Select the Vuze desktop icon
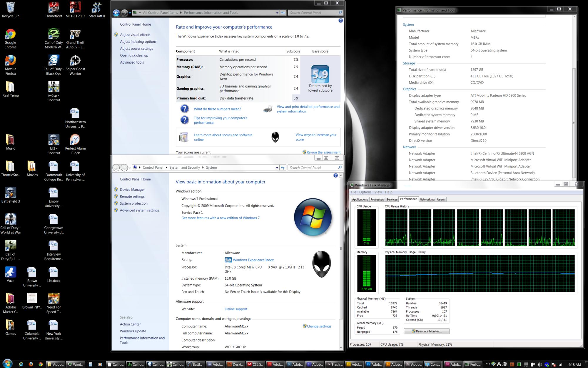This screenshot has width=588, height=368. (x=11, y=275)
